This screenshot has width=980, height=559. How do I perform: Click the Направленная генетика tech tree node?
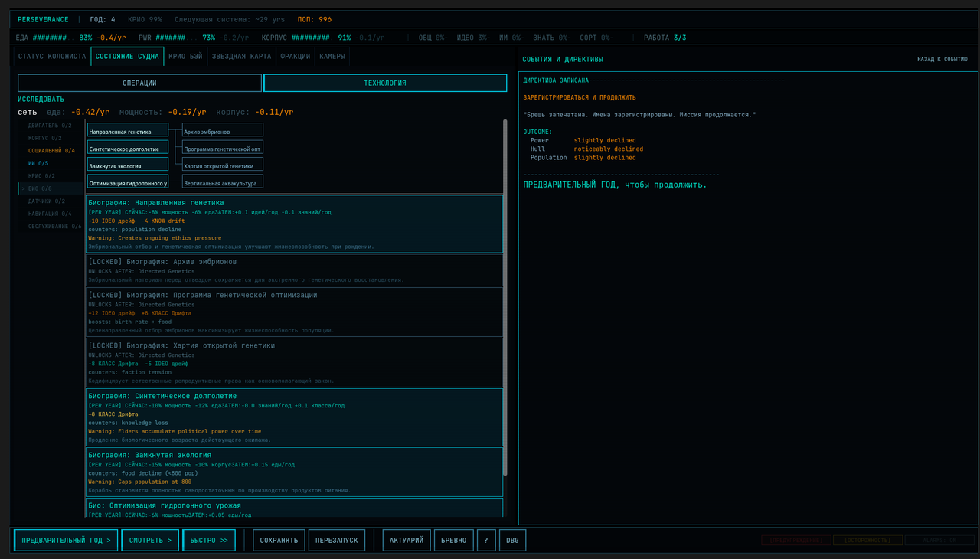coord(128,130)
